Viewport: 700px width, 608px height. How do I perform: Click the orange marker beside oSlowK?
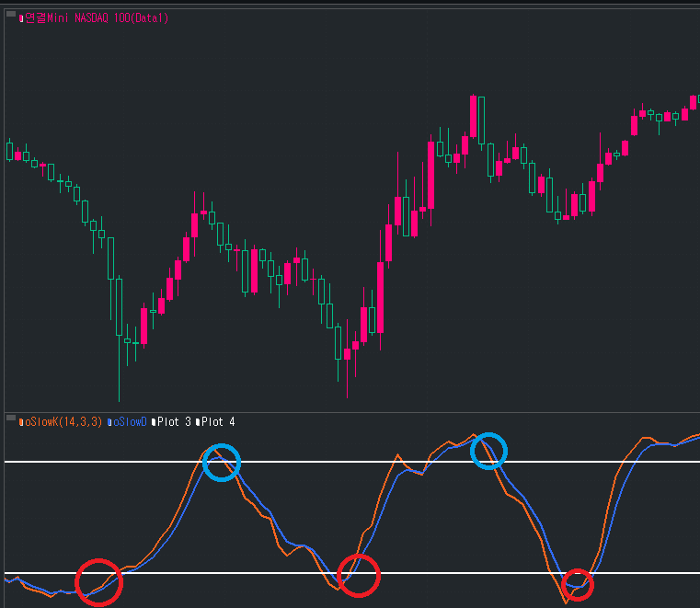[x=21, y=422]
